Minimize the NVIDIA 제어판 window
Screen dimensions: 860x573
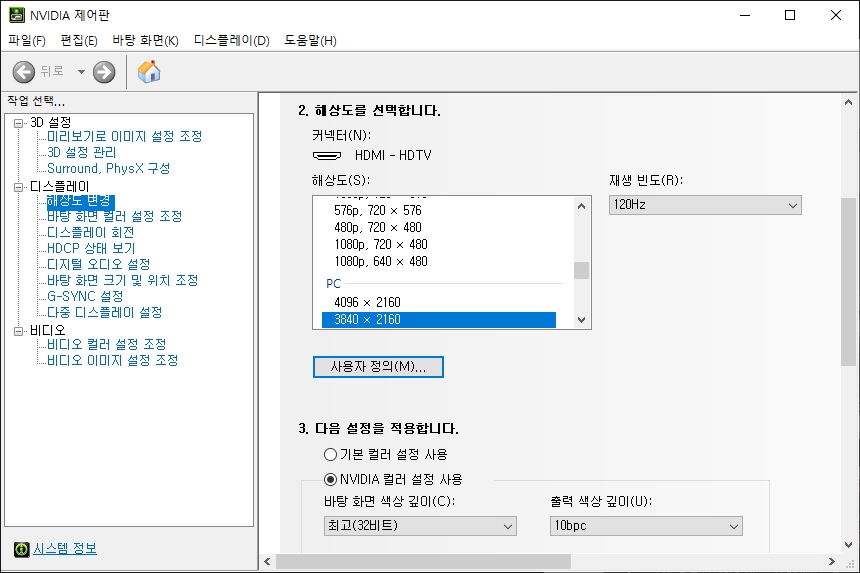745,15
